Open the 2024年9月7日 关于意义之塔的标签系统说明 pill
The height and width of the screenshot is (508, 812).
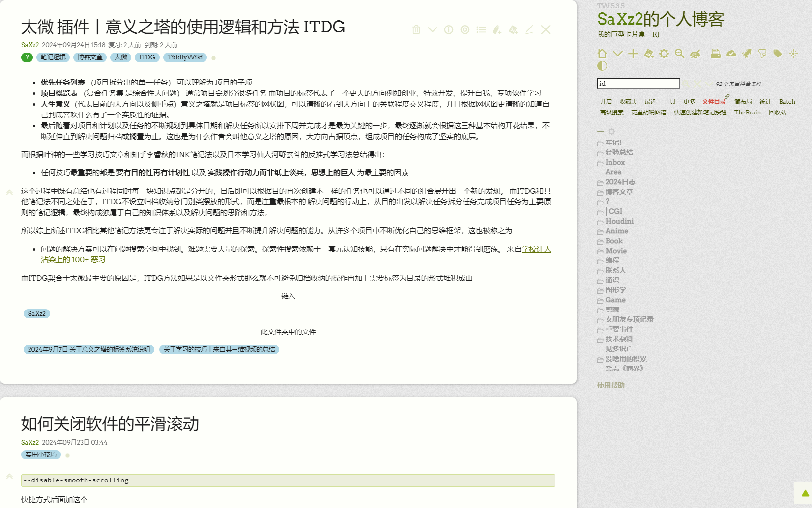tap(89, 349)
